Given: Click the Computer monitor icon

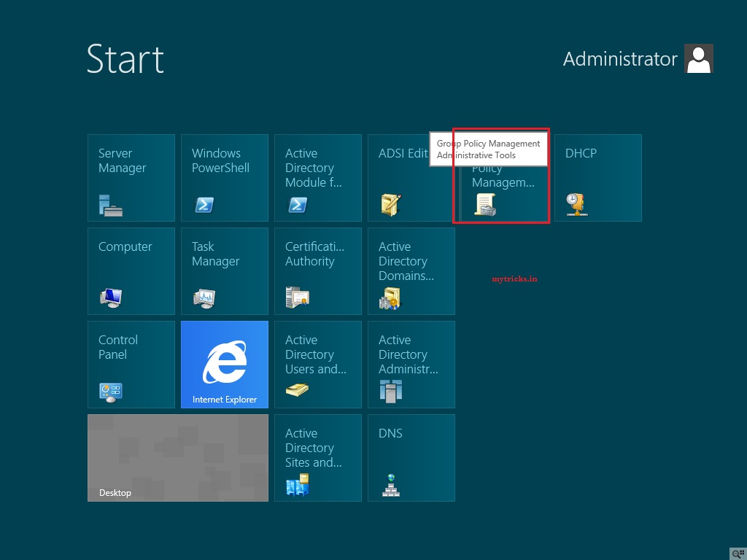Looking at the screenshot, I should click(111, 298).
